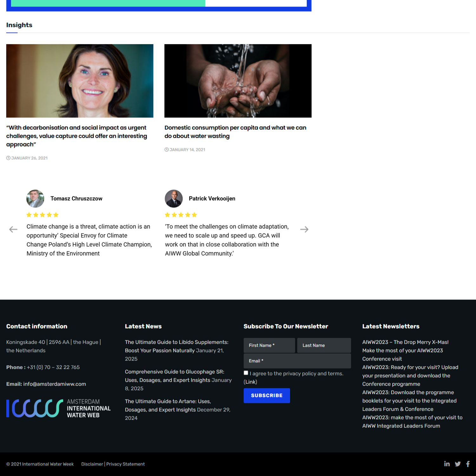Viewport: 476px width, 476px height.
Task: Click the Insights section heading
Action: click(x=19, y=25)
